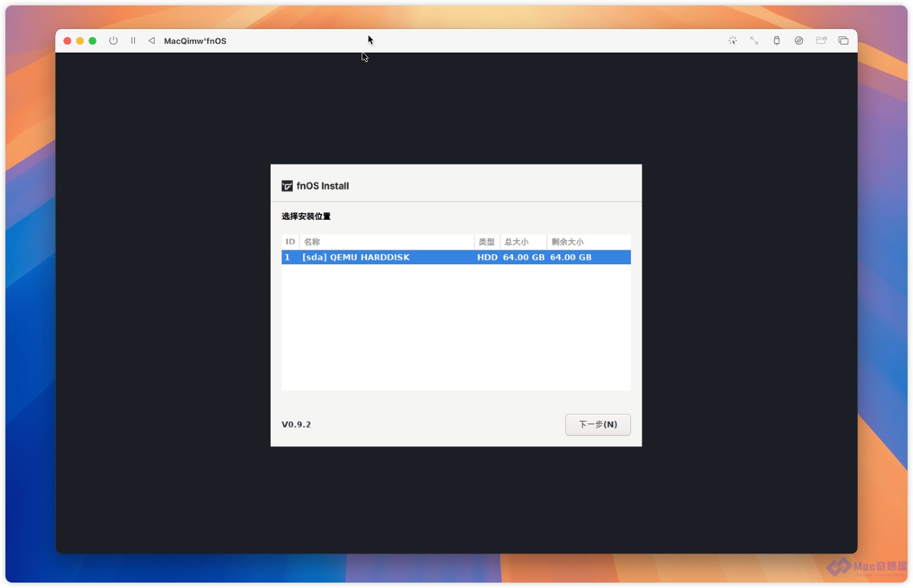Image resolution: width=913 pixels, height=588 pixels.
Task: Open the CD/disk drive image icon
Action: click(x=799, y=40)
